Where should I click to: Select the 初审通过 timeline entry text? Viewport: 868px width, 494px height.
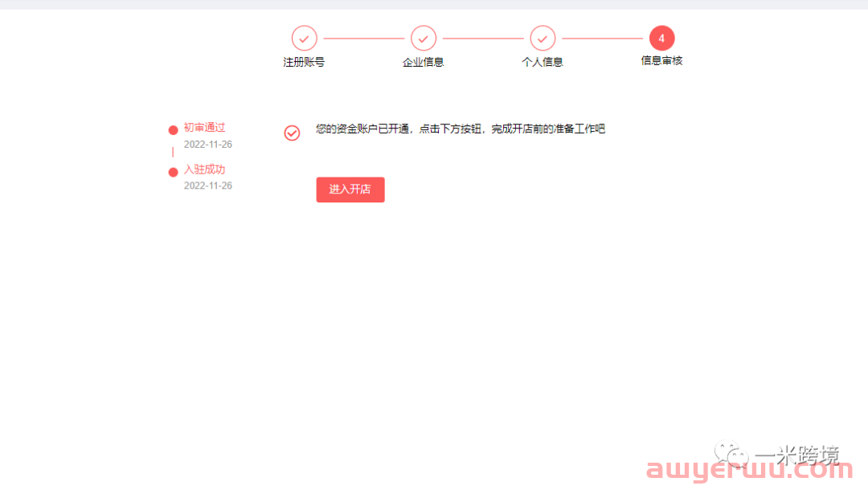[x=204, y=128]
